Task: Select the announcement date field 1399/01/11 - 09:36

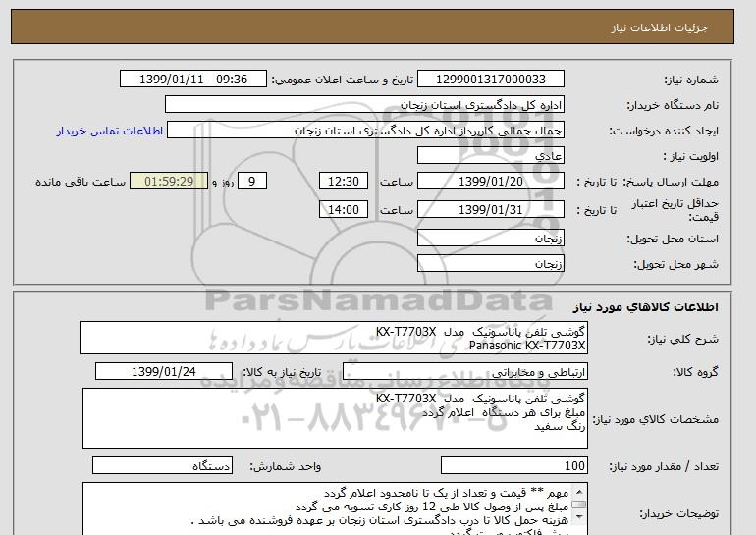Action: [192, 80]
